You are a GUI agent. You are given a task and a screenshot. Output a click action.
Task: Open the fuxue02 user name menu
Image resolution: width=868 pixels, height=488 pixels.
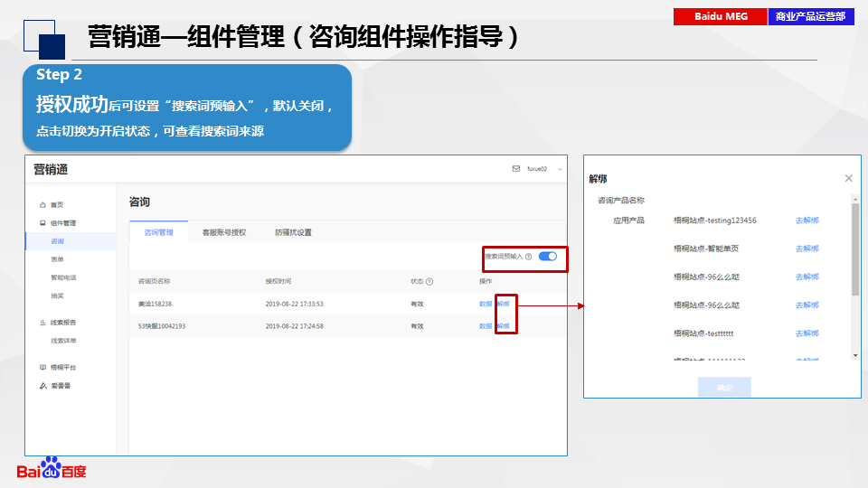click(x=537, y=169)
